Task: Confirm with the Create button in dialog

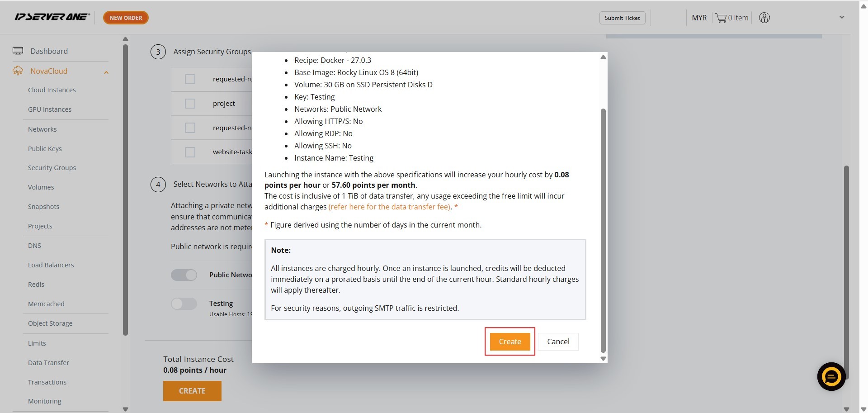Action: pyautogui.click(x=509, y=342)
